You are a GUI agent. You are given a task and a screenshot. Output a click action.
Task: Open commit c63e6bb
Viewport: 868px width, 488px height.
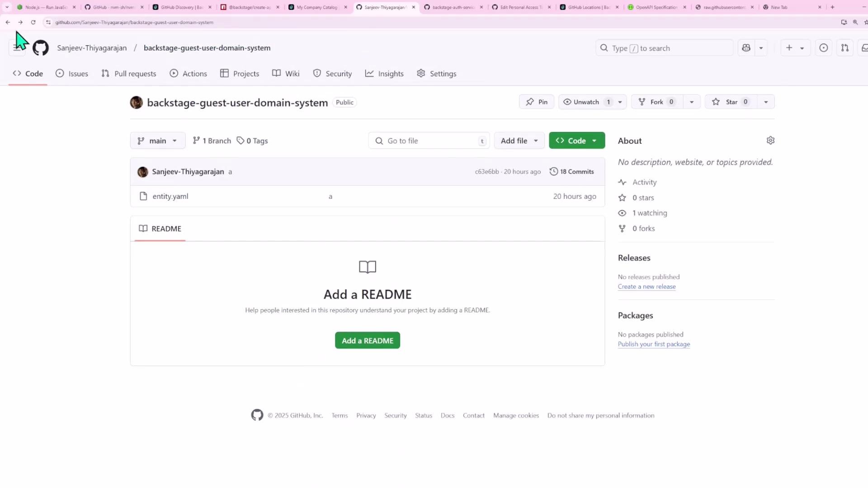[x=487, y=172]
